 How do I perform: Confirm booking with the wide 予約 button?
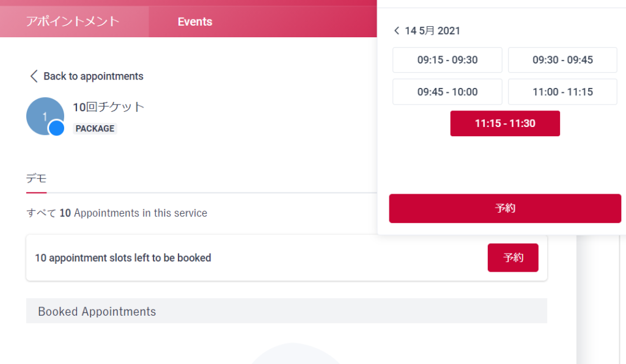(x=505, y=208)
